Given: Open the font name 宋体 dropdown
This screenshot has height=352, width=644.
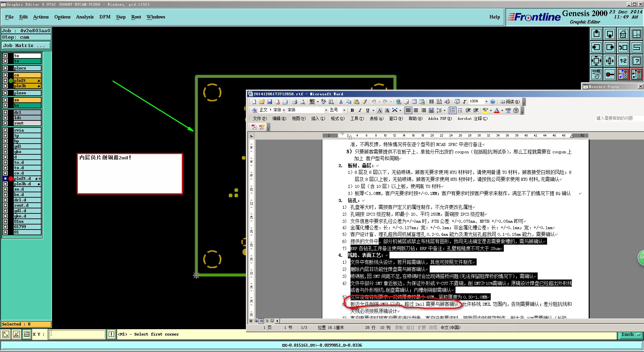Looking at the screenshot, I should [x=326, y=110].
